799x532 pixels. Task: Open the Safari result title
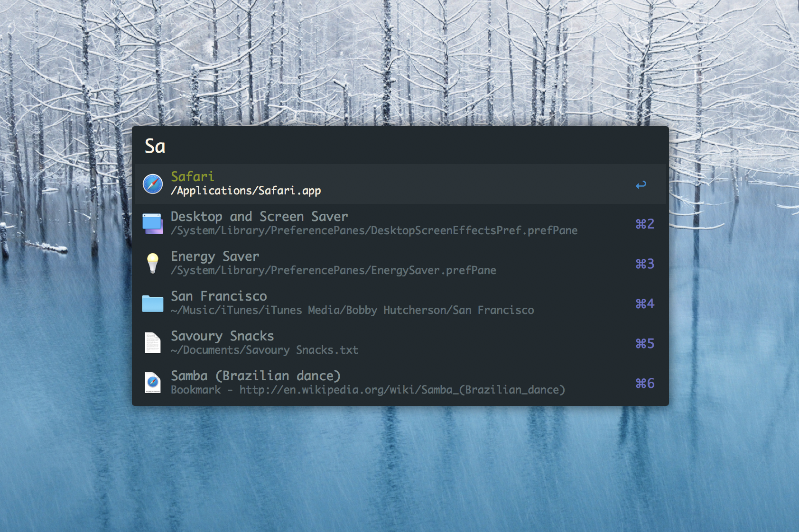[x=193, y=177]
